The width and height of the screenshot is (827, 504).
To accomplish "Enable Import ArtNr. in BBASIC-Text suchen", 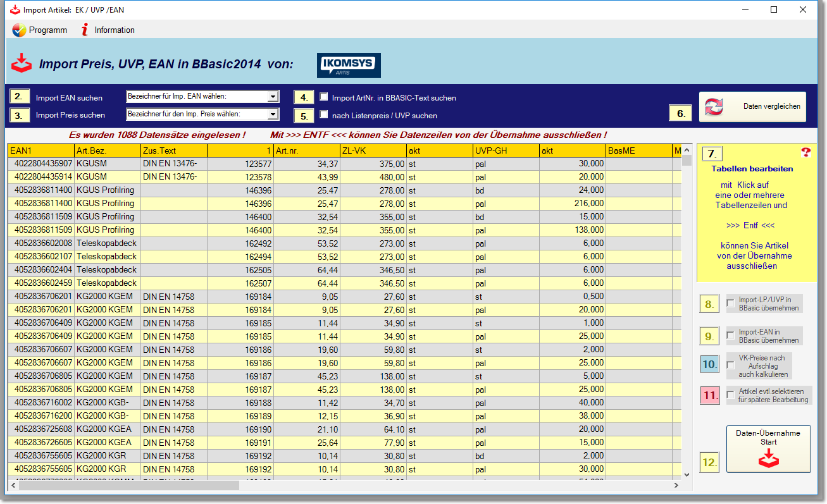I will pos(324,97).
